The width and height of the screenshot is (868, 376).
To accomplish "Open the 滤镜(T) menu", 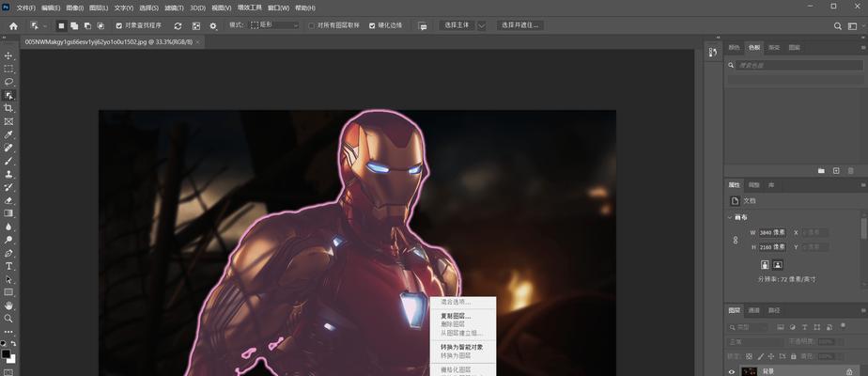I will point(174,8).
